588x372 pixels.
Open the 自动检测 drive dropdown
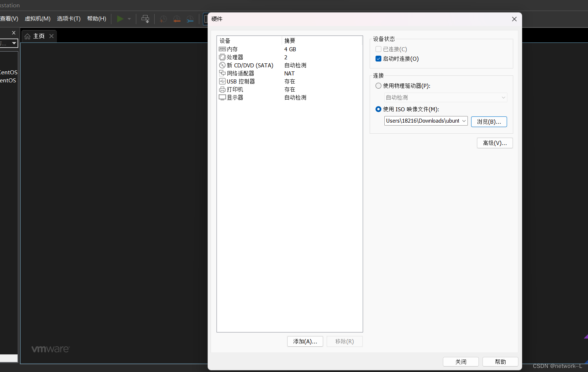[x=503, y=97]
